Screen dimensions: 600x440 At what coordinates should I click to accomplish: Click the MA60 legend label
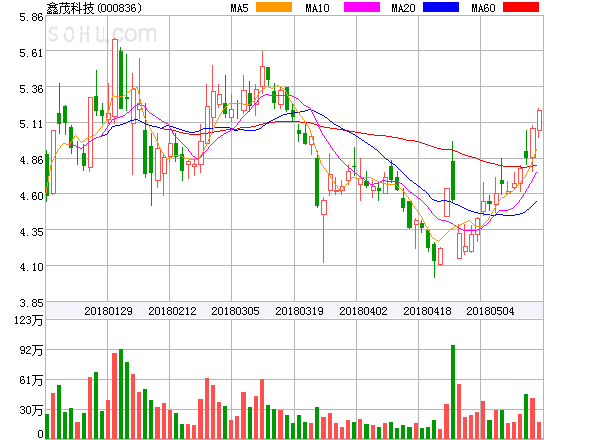click(x=483, y=8)
